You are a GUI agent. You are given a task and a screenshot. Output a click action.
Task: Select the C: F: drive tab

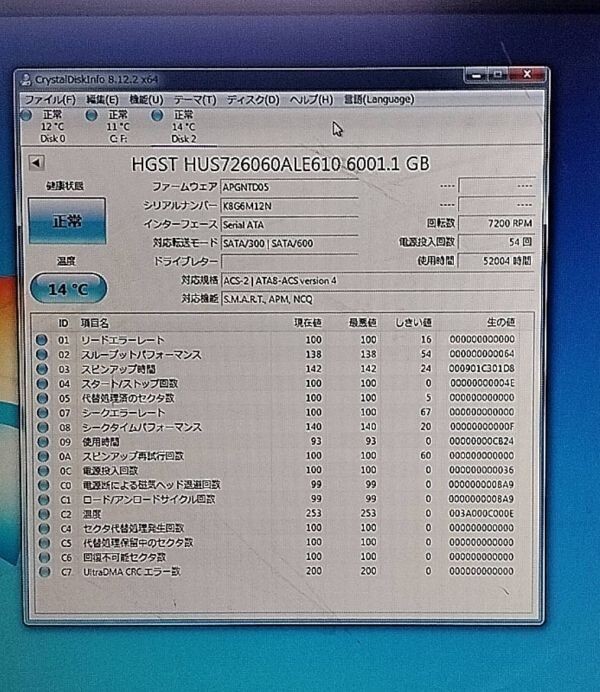tap(118, 127)
